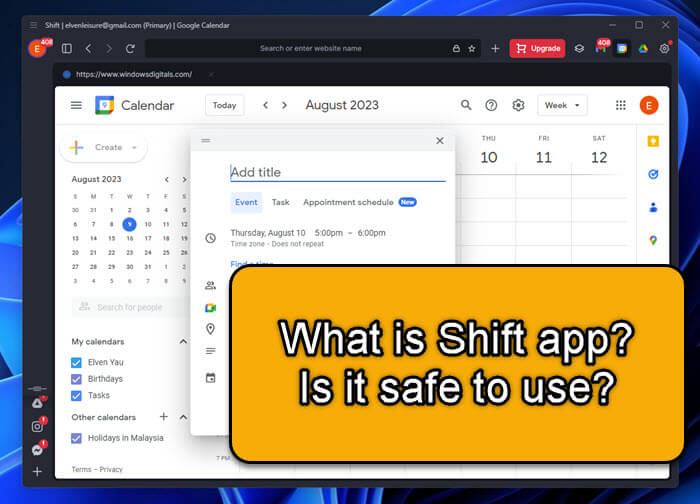The height and width of the screenshot is (504, 700).
Task: Bookmark page with the star icon
Action: (x=472, y=48)
